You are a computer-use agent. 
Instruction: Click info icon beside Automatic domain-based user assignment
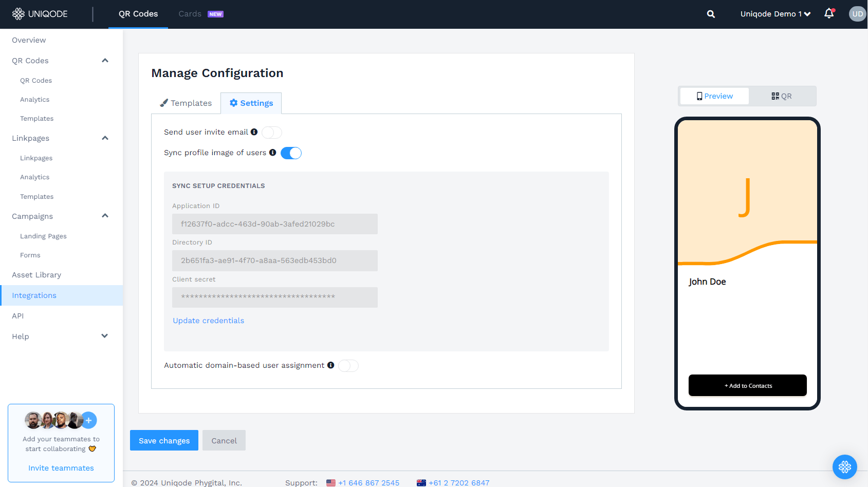pyautogui.click(x=331, y=365)
